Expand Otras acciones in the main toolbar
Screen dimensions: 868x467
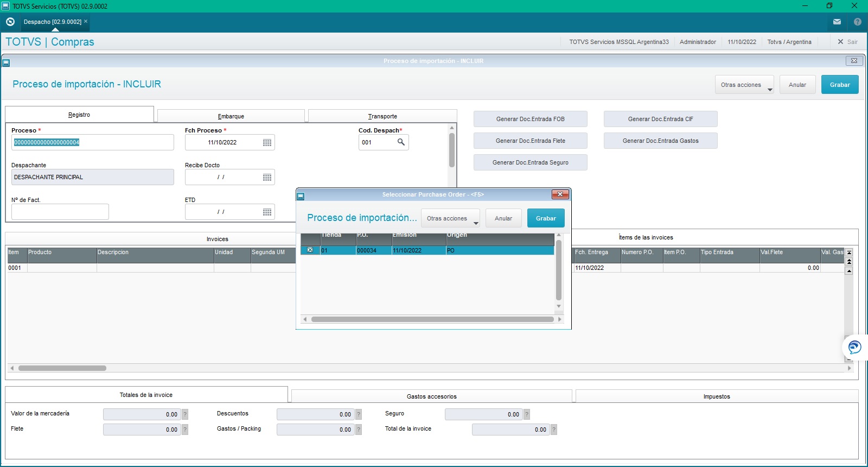pos(744,85)
